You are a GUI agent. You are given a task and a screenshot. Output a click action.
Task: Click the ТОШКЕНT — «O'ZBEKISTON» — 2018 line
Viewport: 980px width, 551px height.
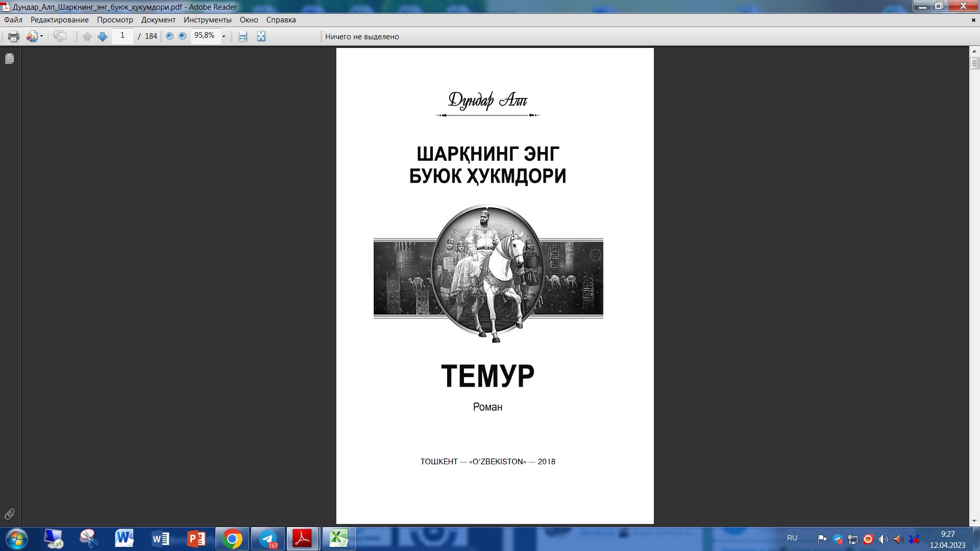coord(488,462)
